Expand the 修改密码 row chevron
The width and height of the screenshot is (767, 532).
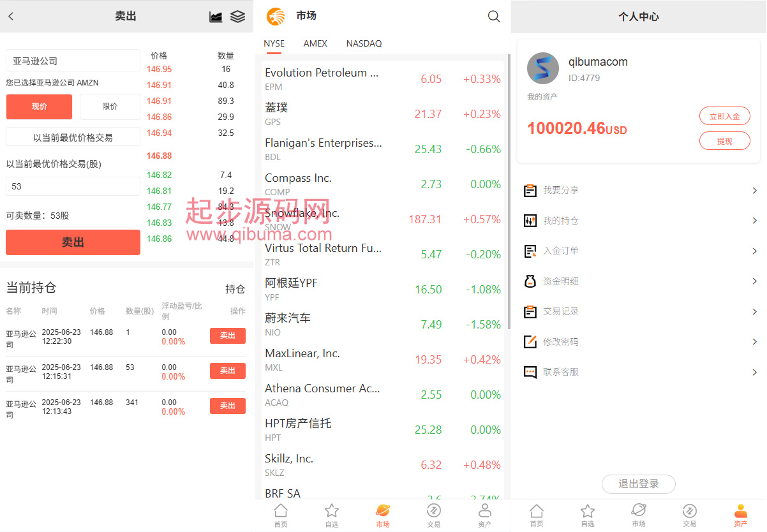tap(755, 342)
